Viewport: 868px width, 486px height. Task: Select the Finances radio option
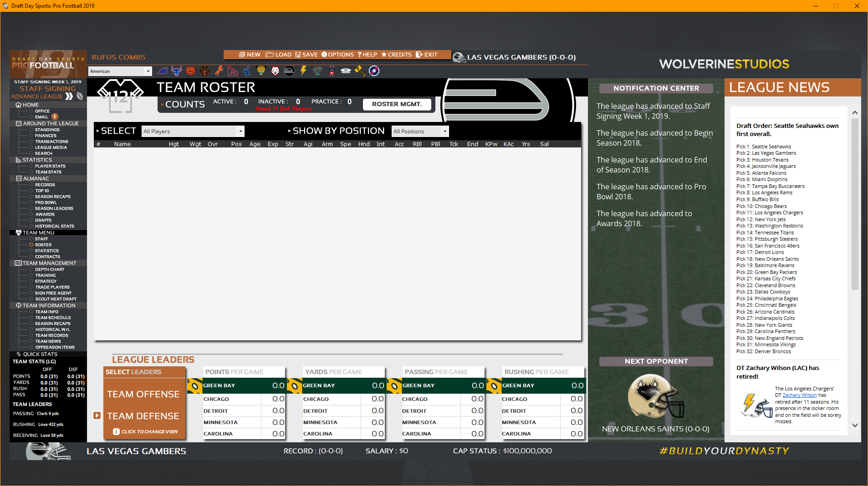pos(31,136)
